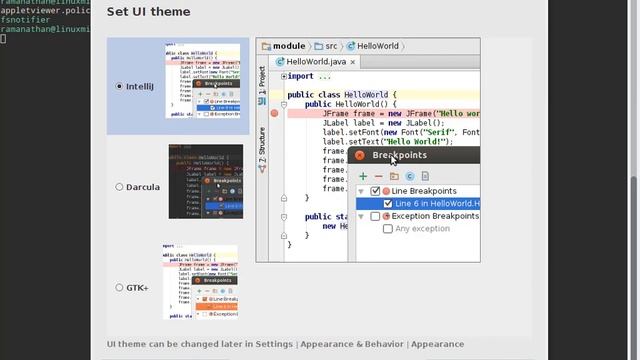The width and height of the screenshot is (640, 360).
Task: Click the wizard's vertical scrollbar thumb
Action: click(633, 267)
